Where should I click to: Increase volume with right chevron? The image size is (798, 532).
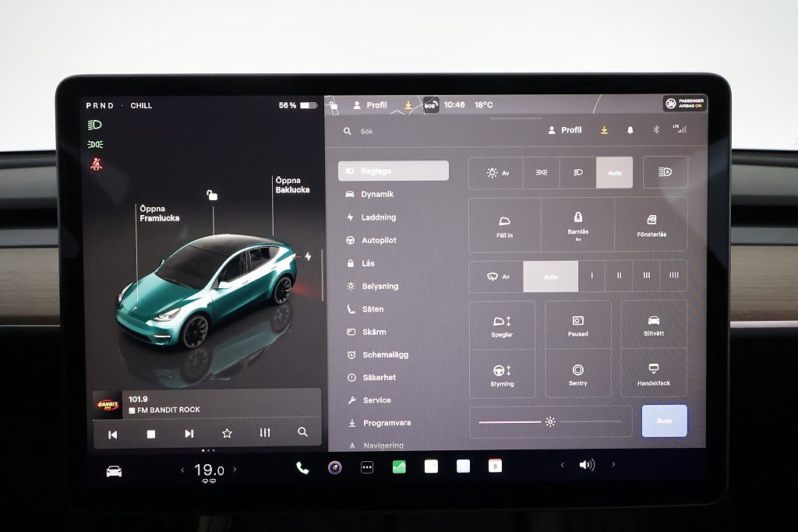tap(613, 464)
